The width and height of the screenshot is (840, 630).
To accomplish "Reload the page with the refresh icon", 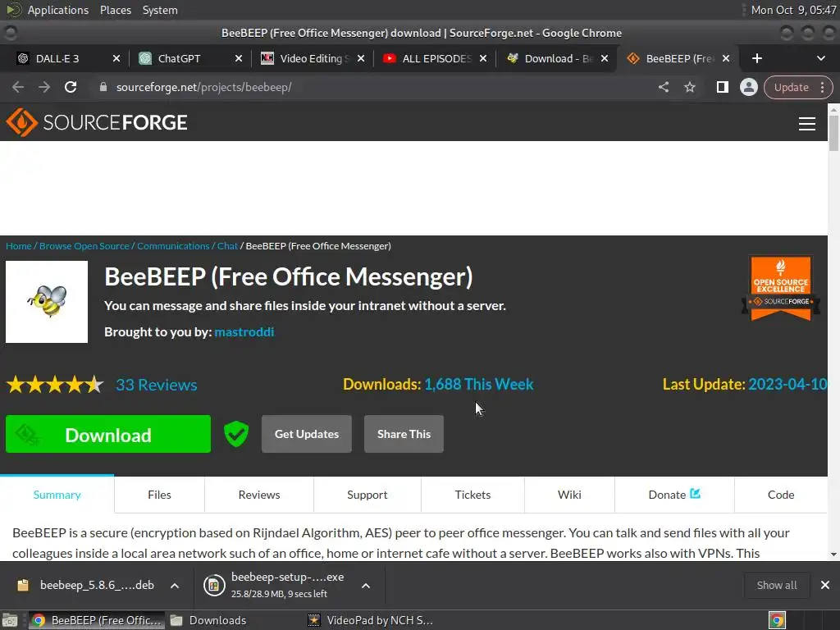I will [x=71, y=87].
